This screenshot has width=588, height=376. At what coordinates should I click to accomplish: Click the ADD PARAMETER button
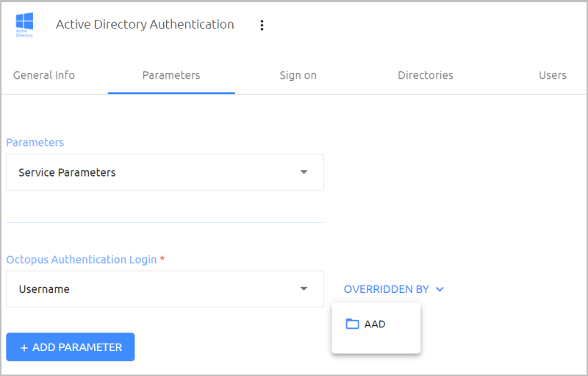(71, 347)
